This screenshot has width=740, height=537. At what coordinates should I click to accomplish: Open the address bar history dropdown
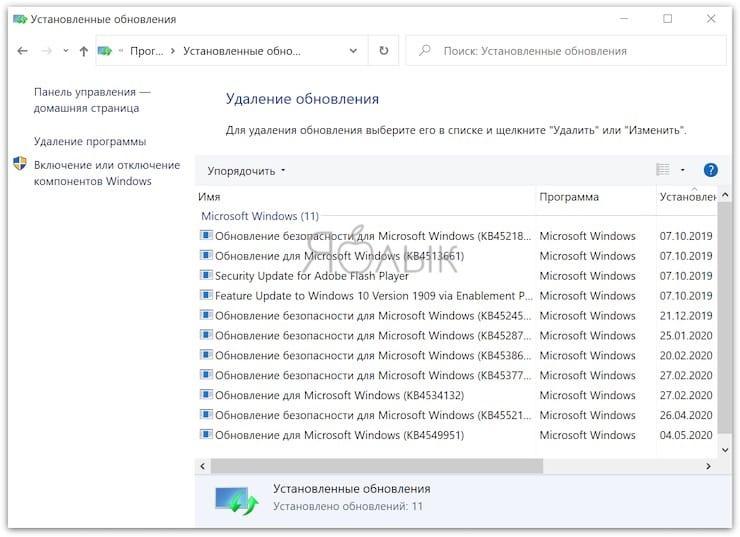coord(353,51)
